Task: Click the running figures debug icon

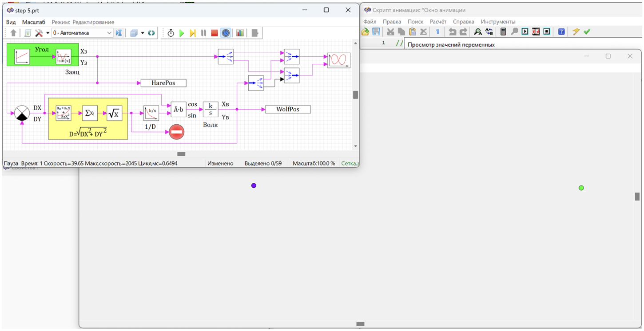Action: [536, 32]
